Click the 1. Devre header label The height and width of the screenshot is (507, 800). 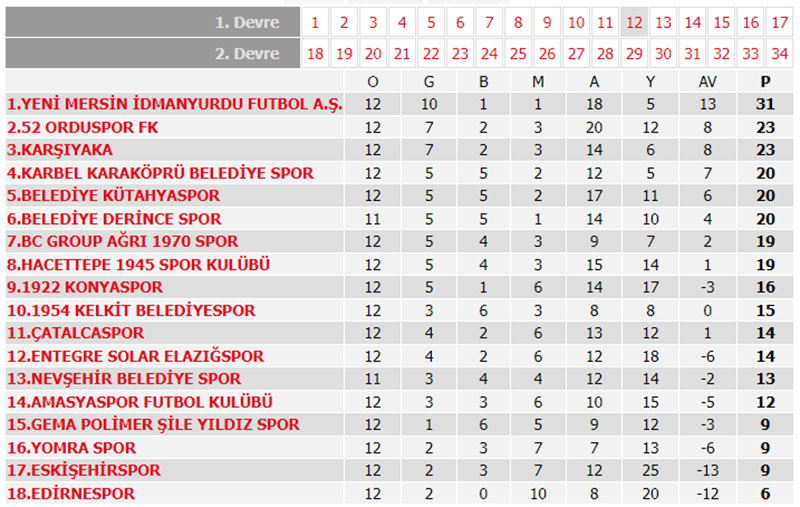pos(250,22)
